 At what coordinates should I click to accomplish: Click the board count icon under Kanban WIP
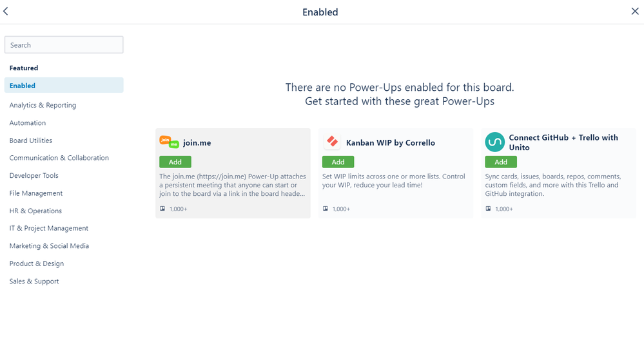pos(326,209)
